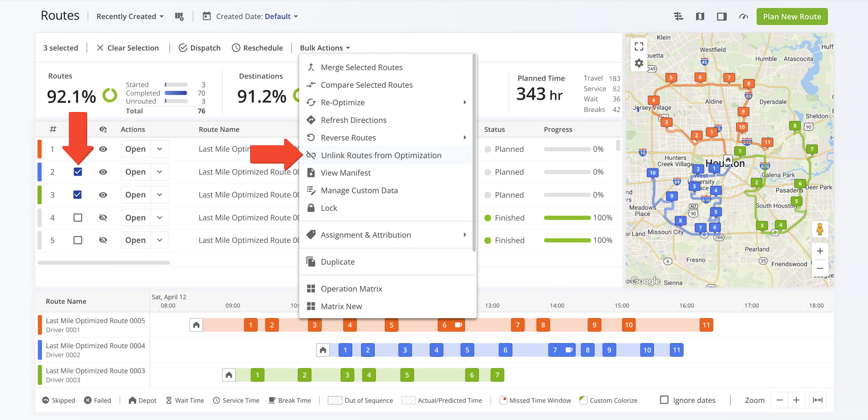868x420 pixels.
Task: Open the map settings gear icon
Action: [x=639, y=64]
